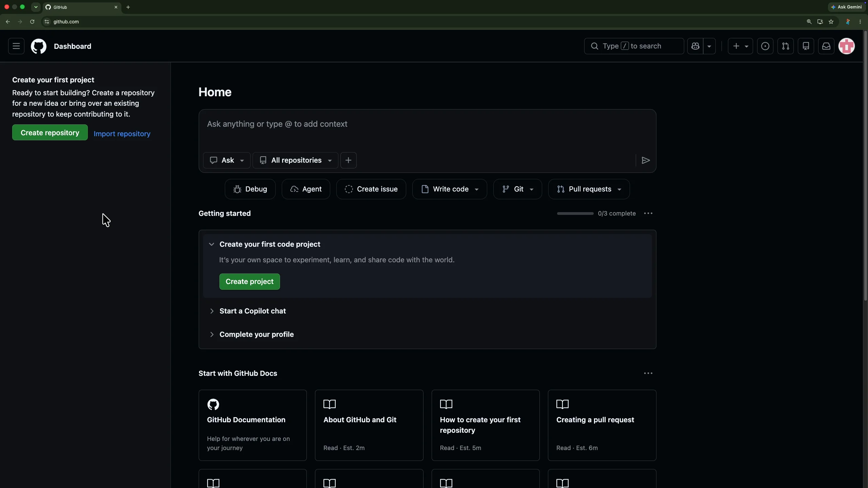Click the GitHub Octocat logo

coord(39,46)
